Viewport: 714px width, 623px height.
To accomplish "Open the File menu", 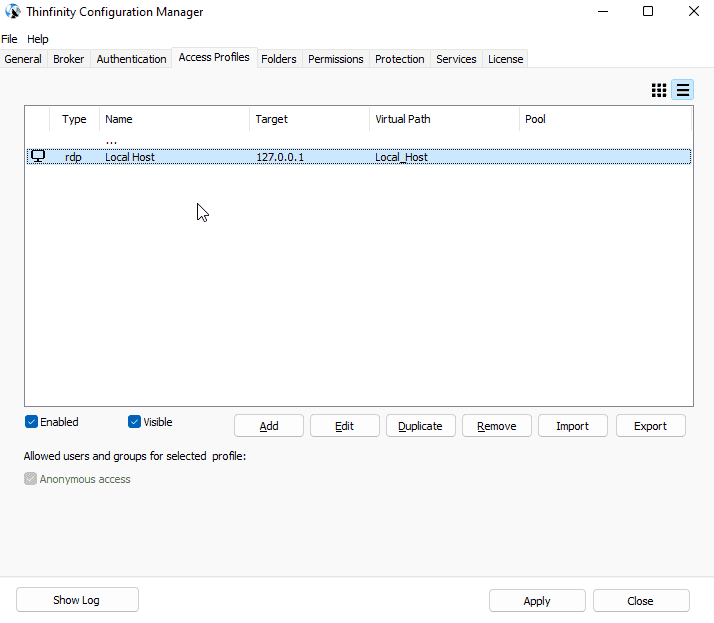I will coord(9,39).
